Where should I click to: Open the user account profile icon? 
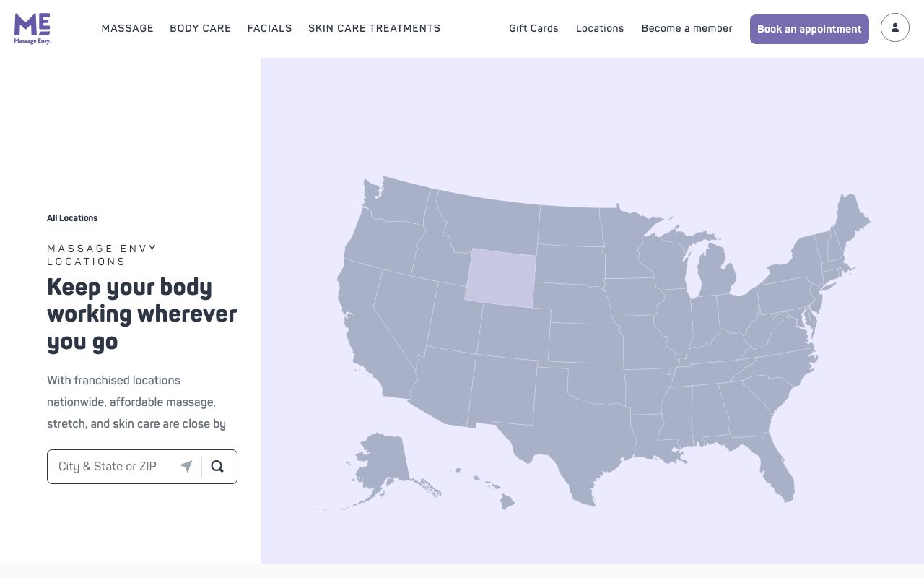click(x=895, y=28)
